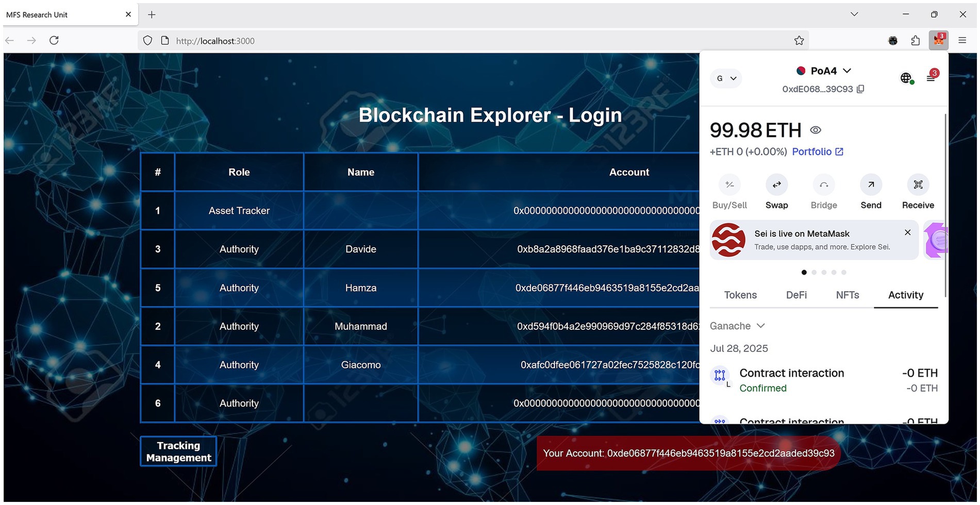Open the Buy/Sell option in MetaMask
The width and height of the screenshot is (980, 505).
pyautogui.click(x=729, y=184)
